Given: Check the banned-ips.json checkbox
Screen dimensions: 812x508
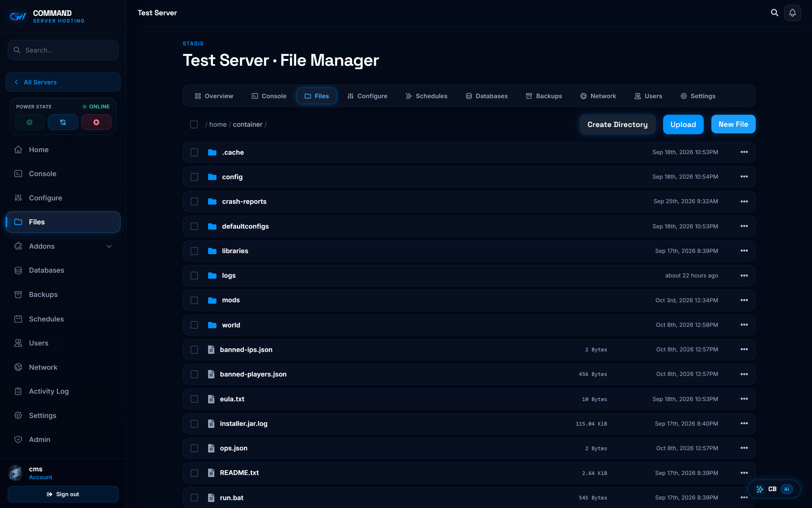Looking at the screenshot, I should [x=194, y=350].
